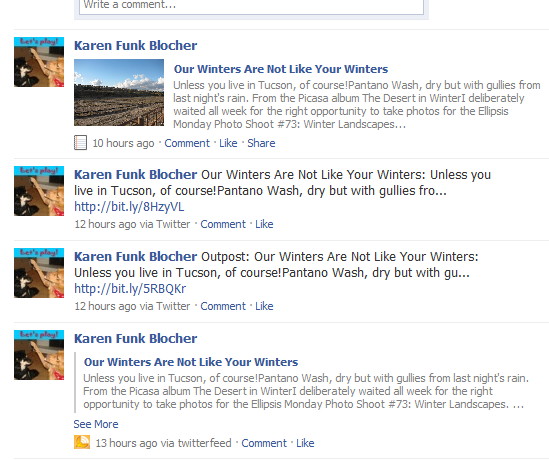Like the 13 hours ago twitterfeed post
Viewport: 549px width, 460px height.
[305, 443]
